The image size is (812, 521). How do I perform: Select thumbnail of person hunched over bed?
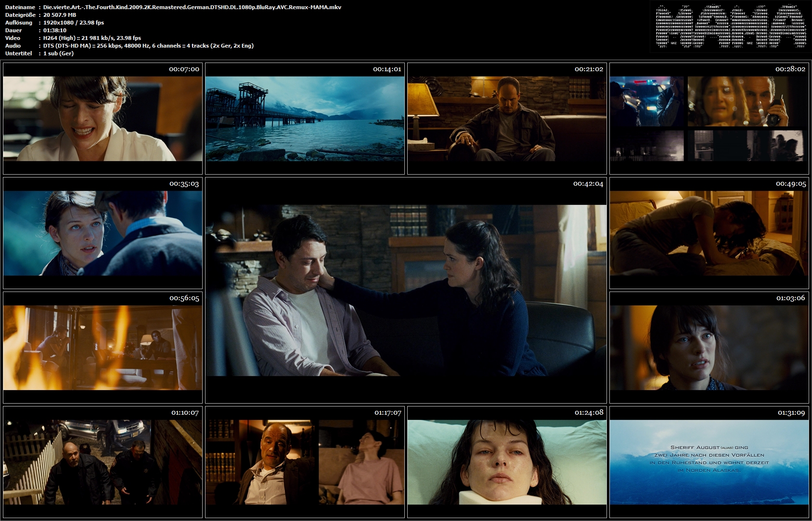[x=709, y=233]
